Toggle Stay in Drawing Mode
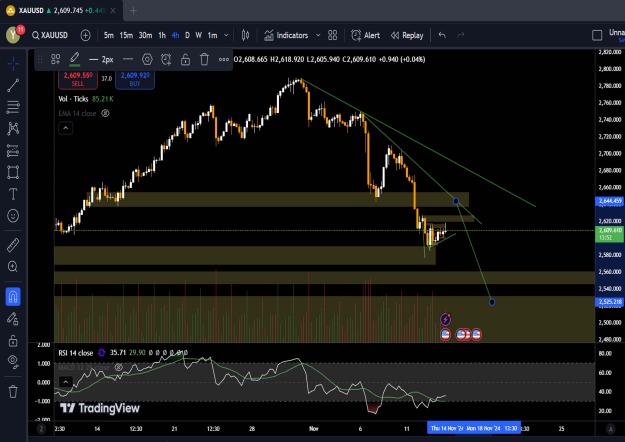The height and width of the screenshot is (442, 625). 13,318
